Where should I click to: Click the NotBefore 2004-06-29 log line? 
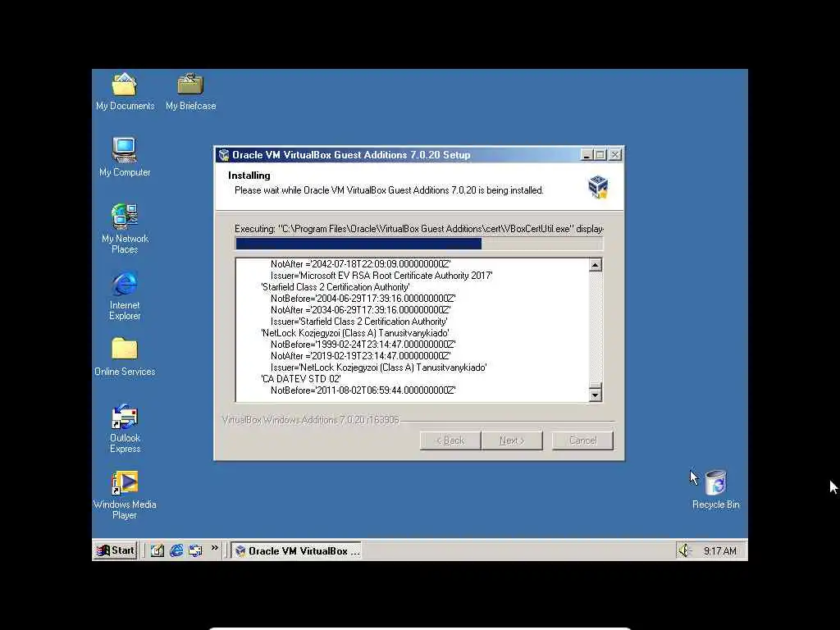coord(363,299)
